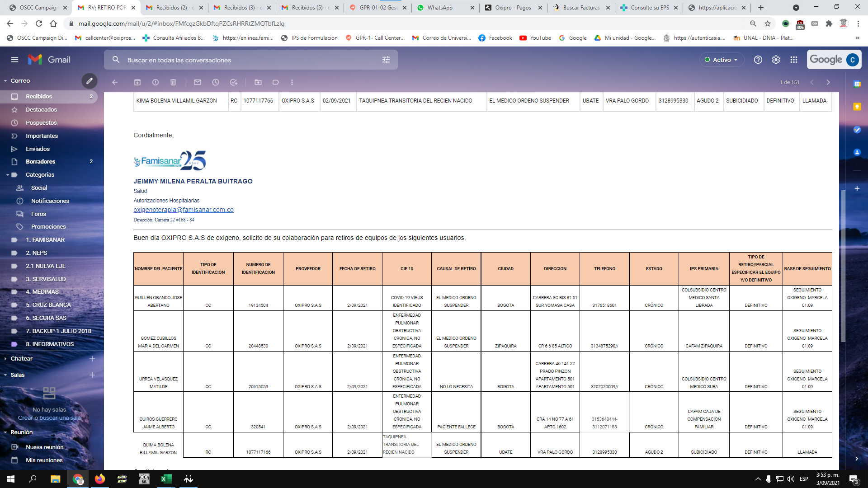
Task: Create a new room with plus
Action: (92, 375)
